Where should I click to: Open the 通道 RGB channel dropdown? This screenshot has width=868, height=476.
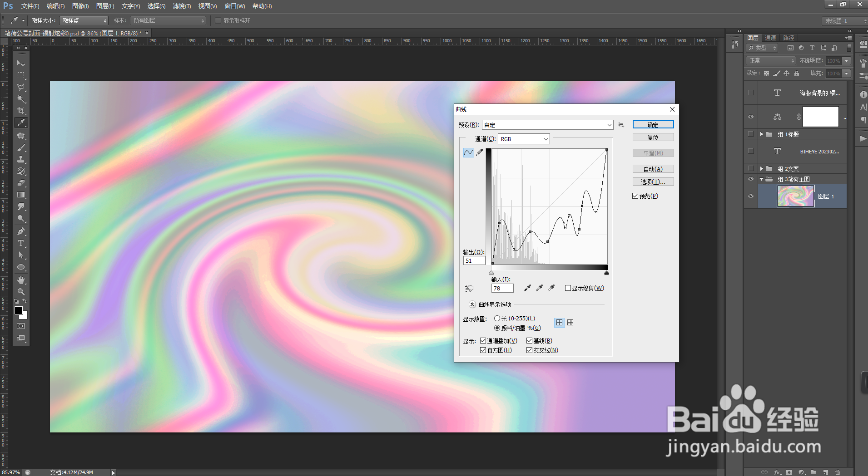point(524,139)
